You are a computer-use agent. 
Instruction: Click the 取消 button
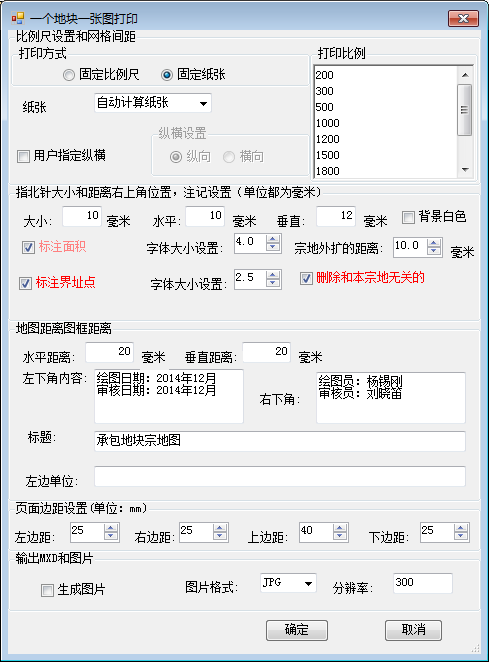(413, 630)
